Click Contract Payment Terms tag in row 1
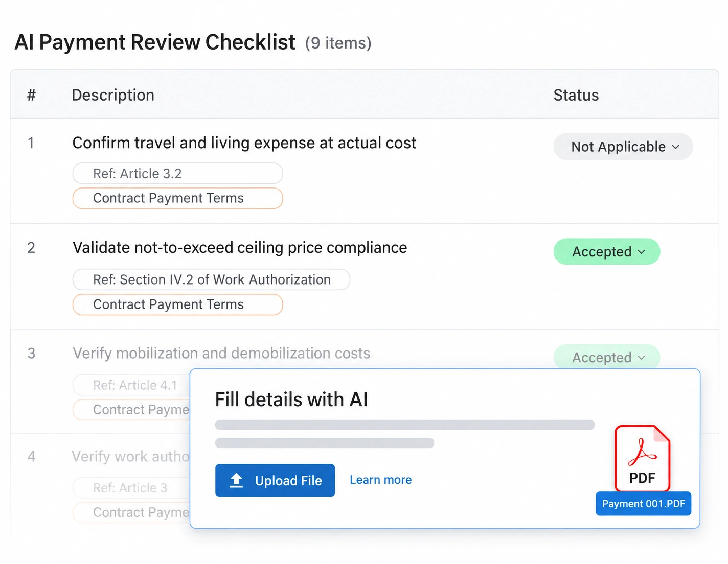Image resolution: width=728 pixels, height=564 pixels. coord(178,198)
